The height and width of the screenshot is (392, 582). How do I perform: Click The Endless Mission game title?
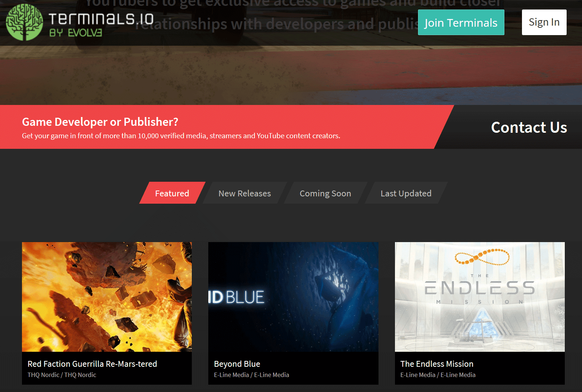point(437,364)
